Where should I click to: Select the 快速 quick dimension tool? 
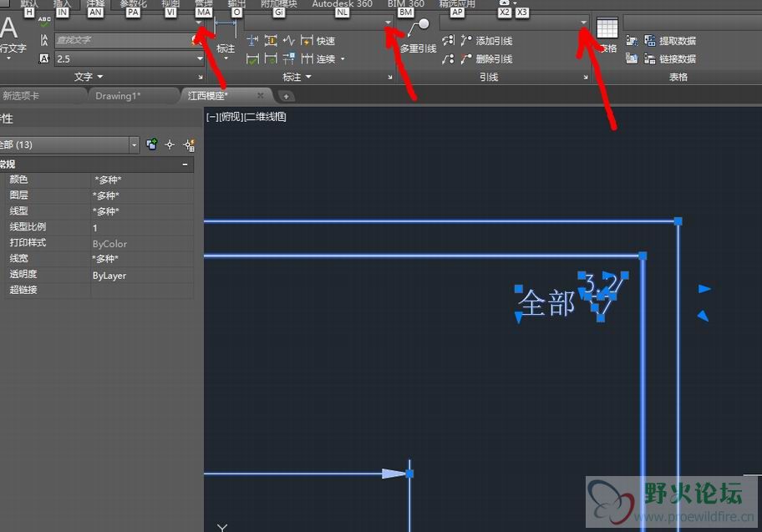(318, 41)
